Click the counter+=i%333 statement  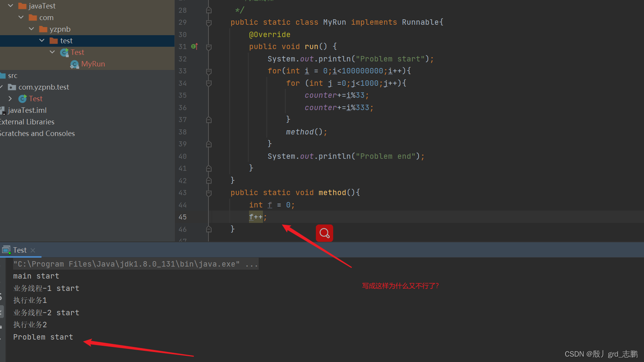pos(339,107)
